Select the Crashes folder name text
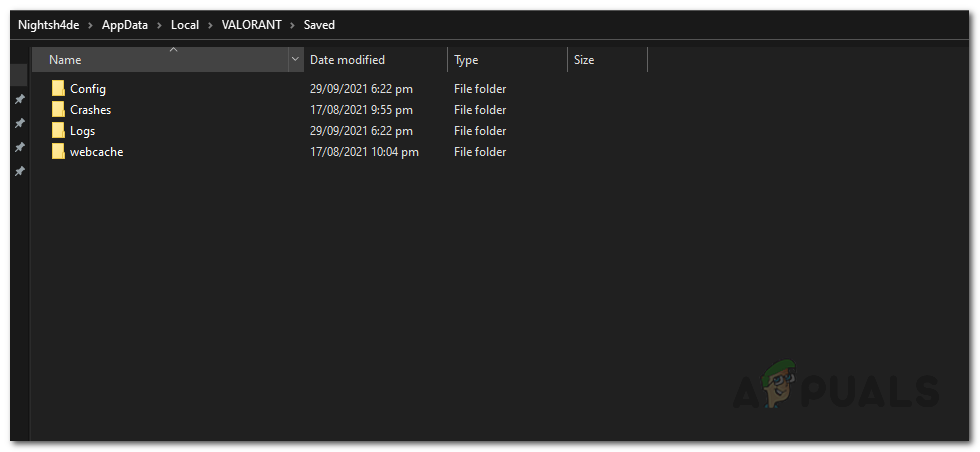980x452 pixels. (x=90, y=110)
